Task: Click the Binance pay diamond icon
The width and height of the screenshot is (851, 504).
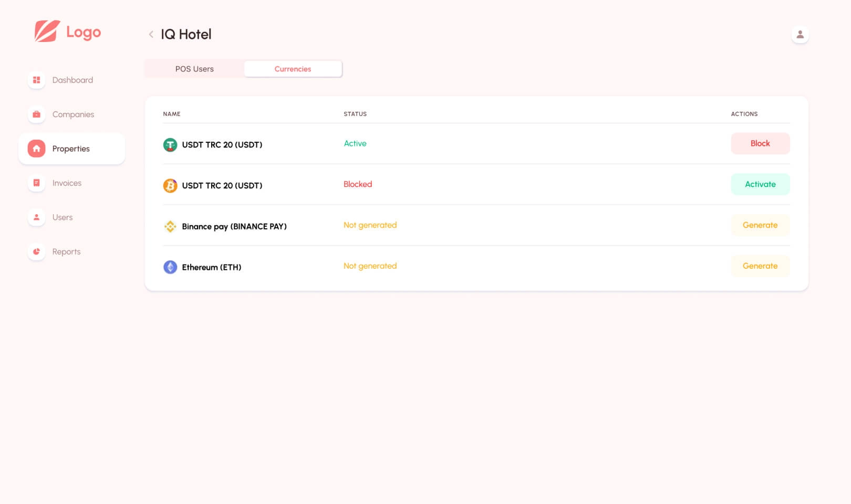Action: point(170,226)
